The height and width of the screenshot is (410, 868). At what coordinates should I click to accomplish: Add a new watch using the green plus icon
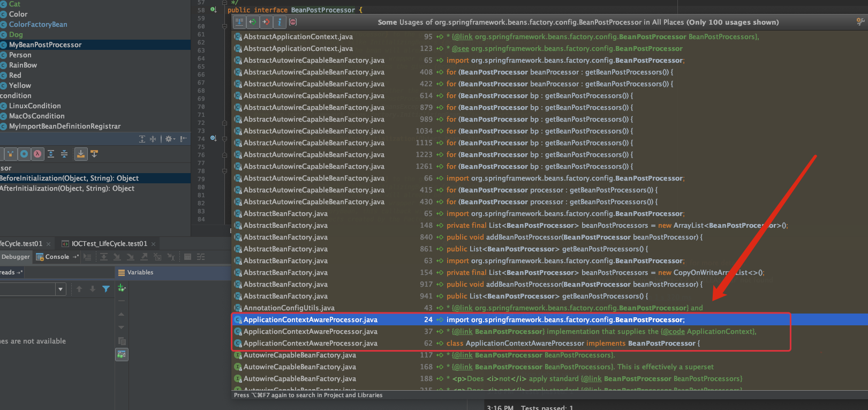(x=122, y=288)
